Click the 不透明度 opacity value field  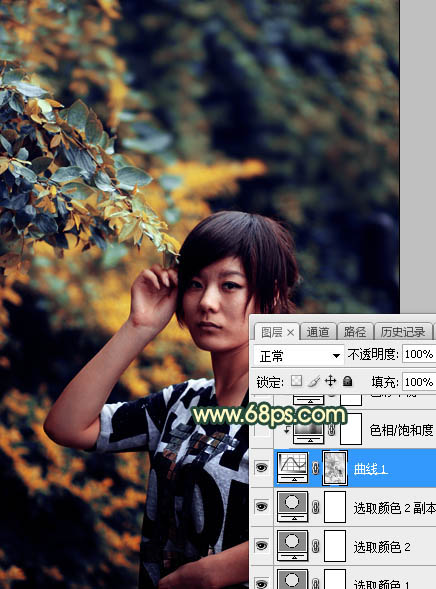(419, 354)
